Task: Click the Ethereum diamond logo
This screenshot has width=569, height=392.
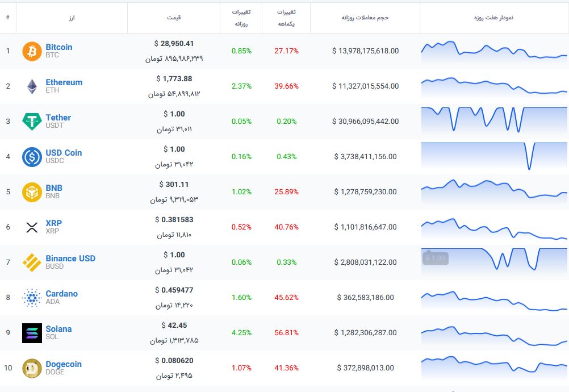Action: pyautogui.click(x=32, y=86)
